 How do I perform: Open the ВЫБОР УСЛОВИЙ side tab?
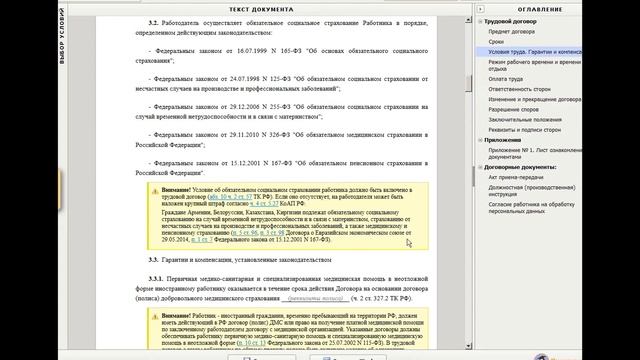click(x=62, y=36)
